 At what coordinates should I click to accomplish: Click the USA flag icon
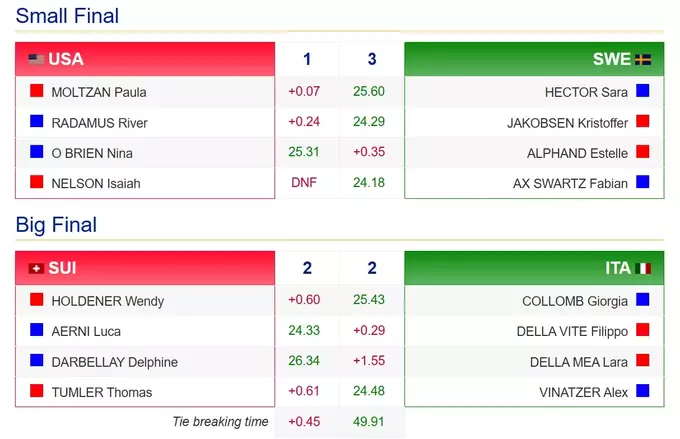[x=36, y=59]
